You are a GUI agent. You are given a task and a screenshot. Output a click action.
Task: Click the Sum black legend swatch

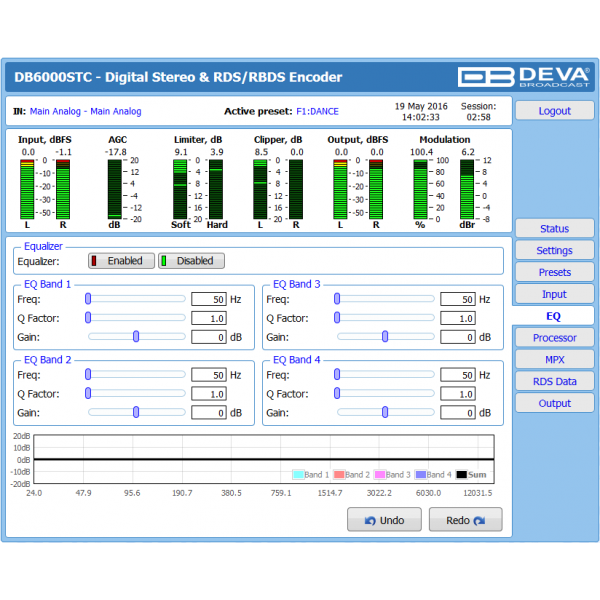461,474
